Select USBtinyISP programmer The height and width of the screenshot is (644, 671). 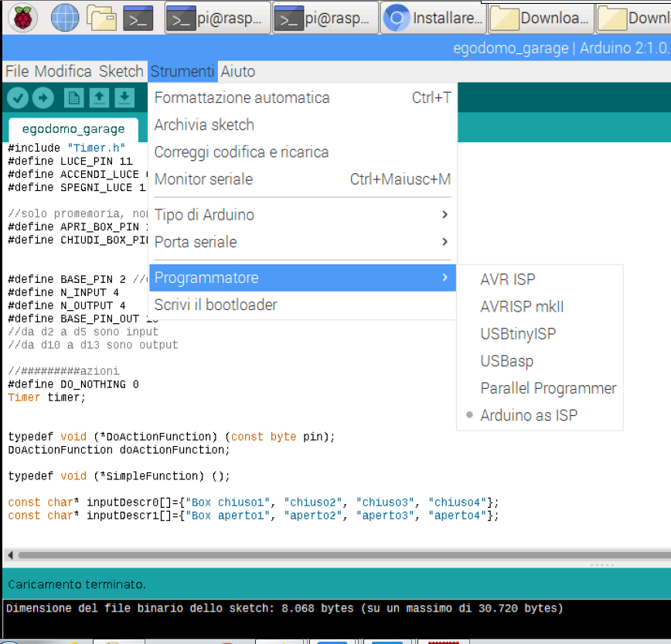pos(540,334)
